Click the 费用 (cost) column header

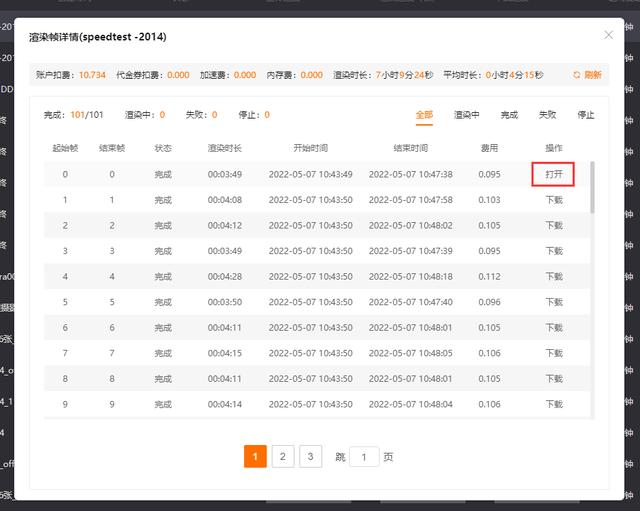pyautogui.click(x=489, y=148)
